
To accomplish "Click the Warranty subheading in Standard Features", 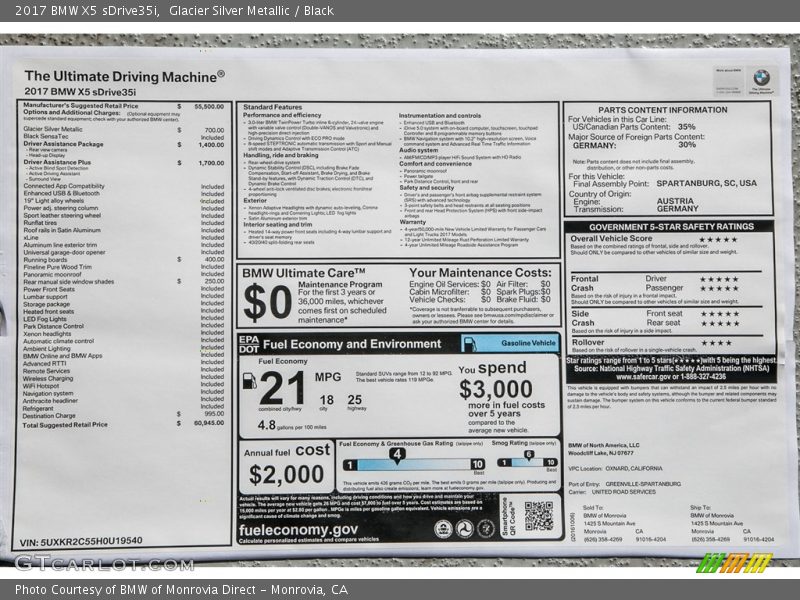I will [x=412, y=222].
